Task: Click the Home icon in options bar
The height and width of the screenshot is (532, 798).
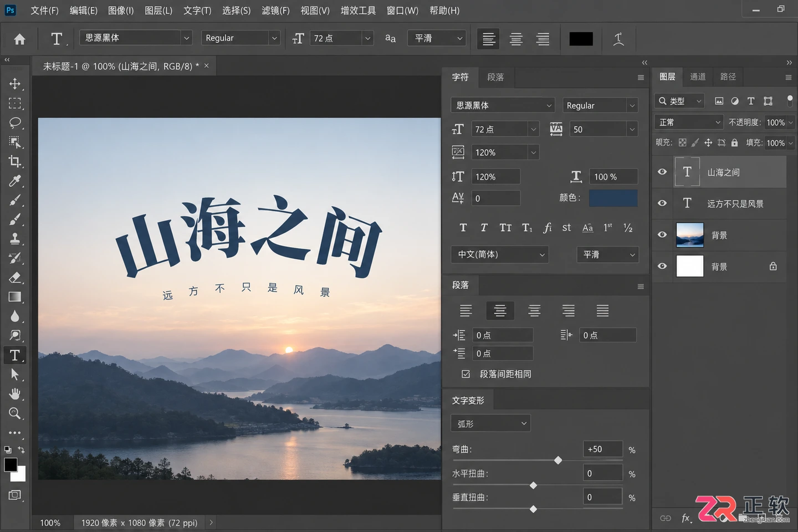Action: pyautogui.click(x=19, y=39)
